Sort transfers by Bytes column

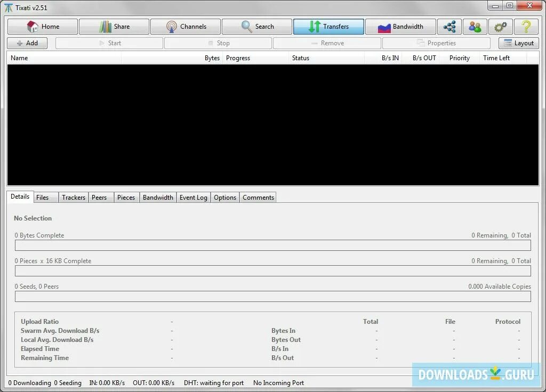(172, 58)
